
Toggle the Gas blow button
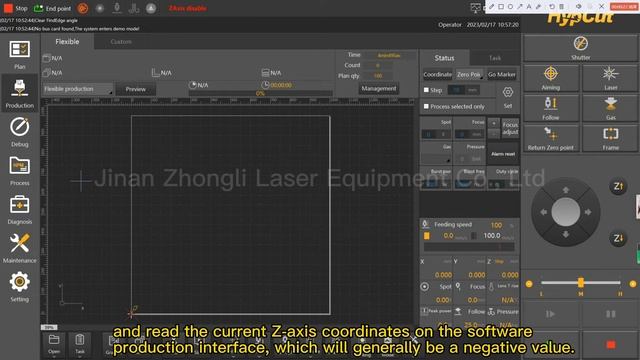tap(610, 108)
